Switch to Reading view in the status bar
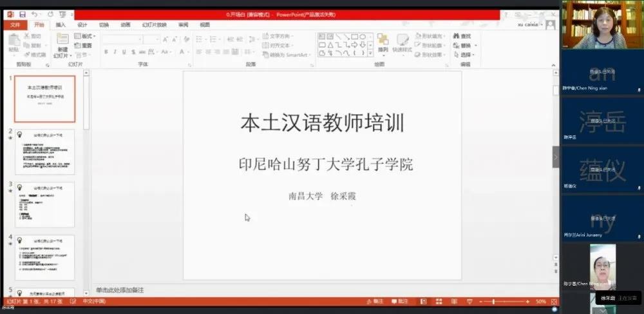644x314 pixels. [x=454, y=301]
